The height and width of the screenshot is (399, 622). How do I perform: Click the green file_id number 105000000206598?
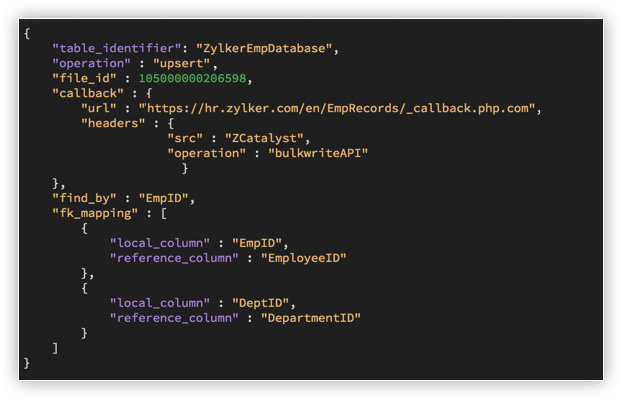pos(192,79)
